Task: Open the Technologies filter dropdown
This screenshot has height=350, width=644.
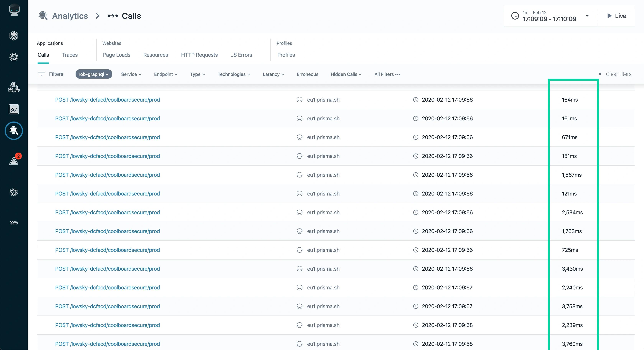Action: [x=234, y=74]
